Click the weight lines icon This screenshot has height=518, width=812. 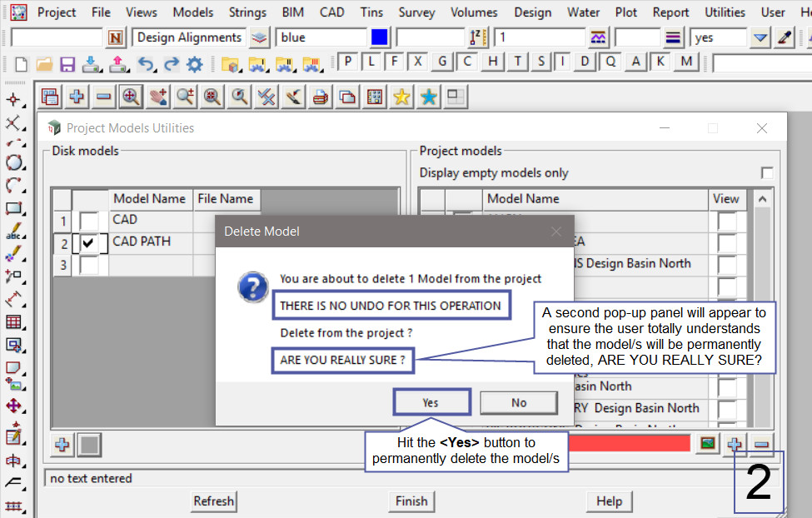pyautogui.click(x=673, y=37)
